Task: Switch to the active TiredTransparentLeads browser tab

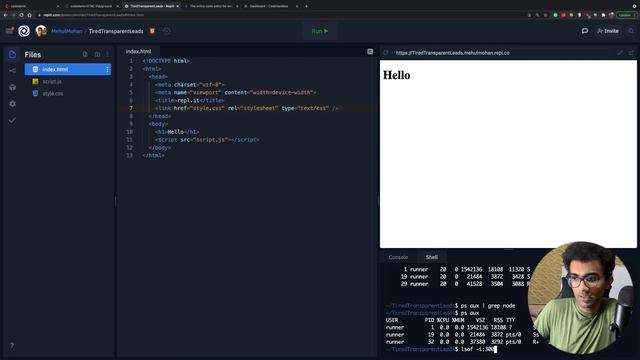Action: click(x=152, y=6)
